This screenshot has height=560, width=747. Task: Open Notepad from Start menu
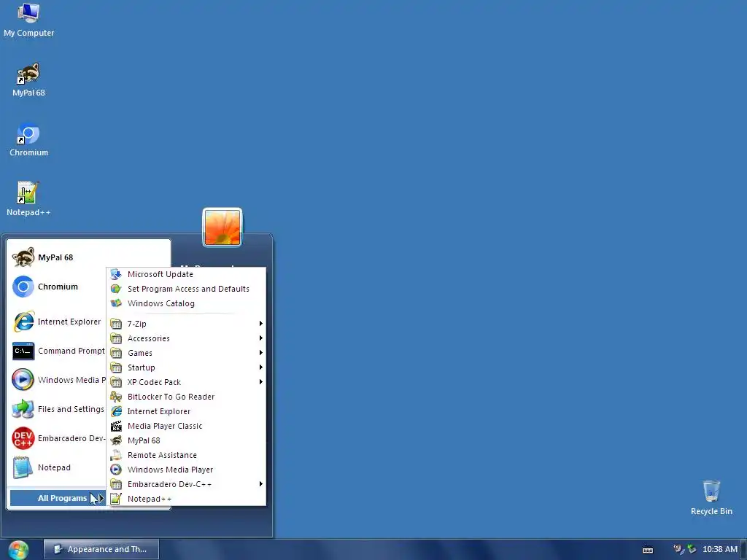click(x=57, y=467)
